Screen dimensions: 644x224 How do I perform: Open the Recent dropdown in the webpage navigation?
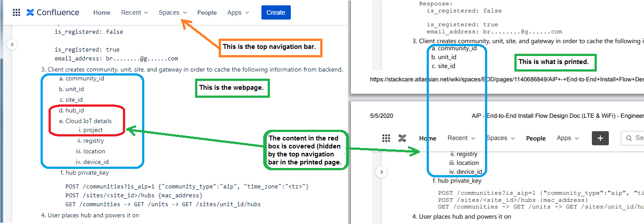point(135,12)
